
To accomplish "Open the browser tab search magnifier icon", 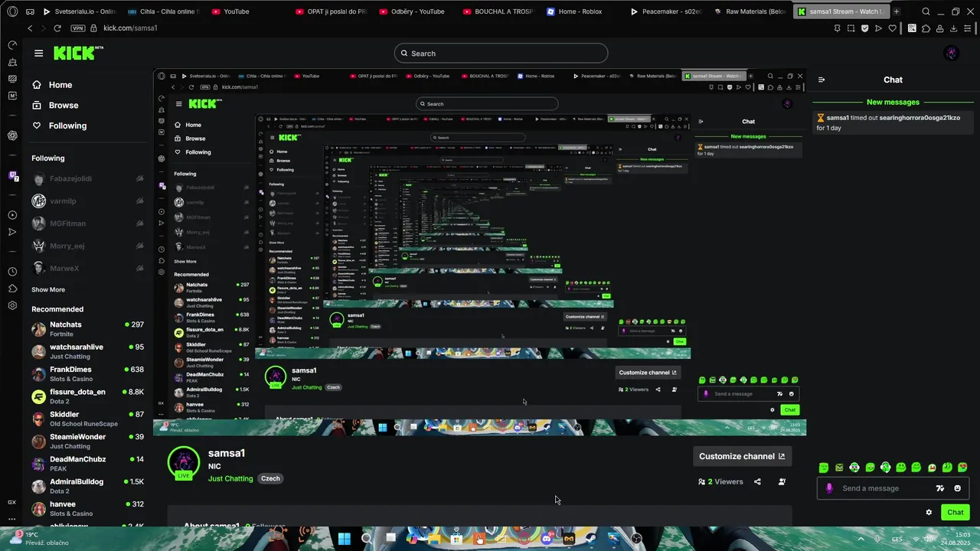I will pyautogui.click(x=926, y=11).
